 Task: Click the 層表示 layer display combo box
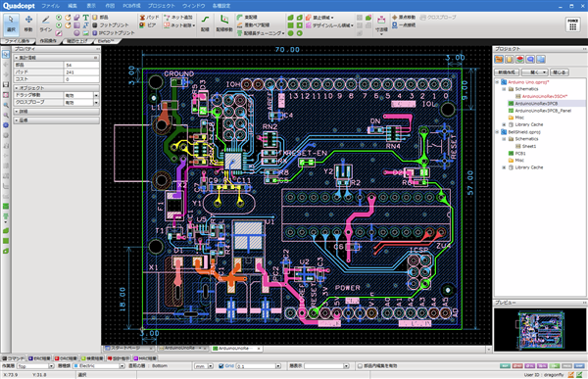[326, 366]
